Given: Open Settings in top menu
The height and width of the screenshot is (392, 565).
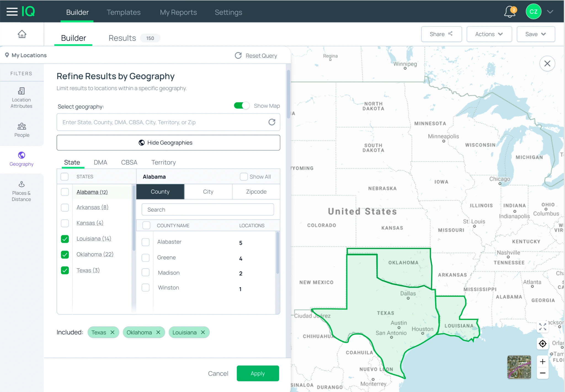Looking at the screenshot, I should [x=228, y=12].
